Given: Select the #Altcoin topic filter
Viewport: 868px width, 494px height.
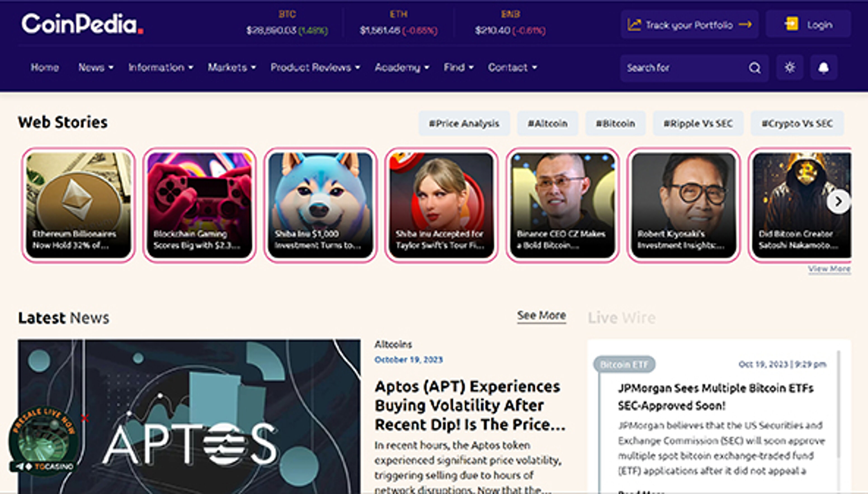Looking at the screenshot, I should tap(547, 123).
